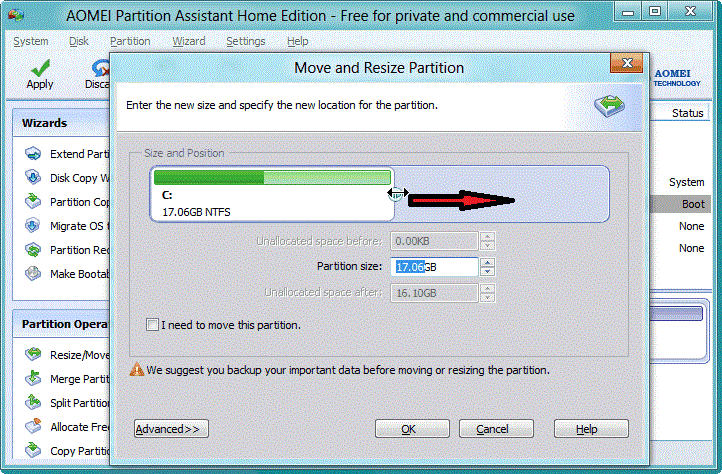722x474 pixels.
Task: Increase partition size with up stepper arrow
Action: pyautogui.click(x=487, y=263)
